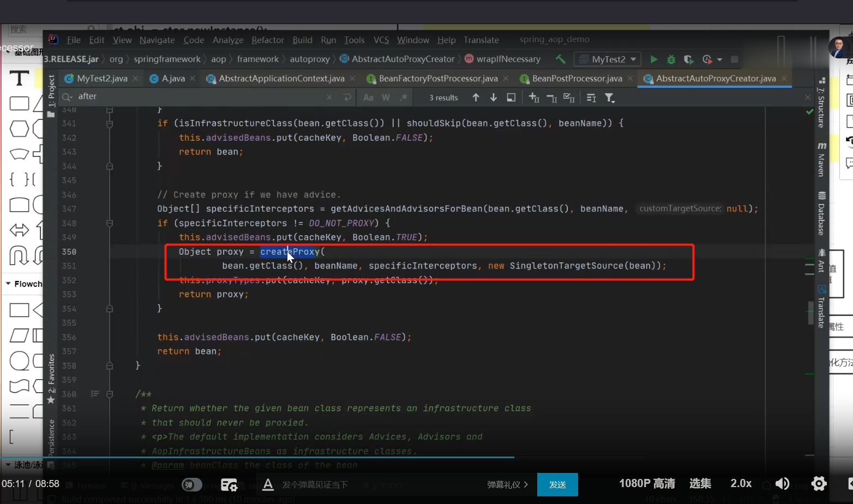853x504 pixels.
Task: Change video quality 1080P 高清
Action: point(647,484)
